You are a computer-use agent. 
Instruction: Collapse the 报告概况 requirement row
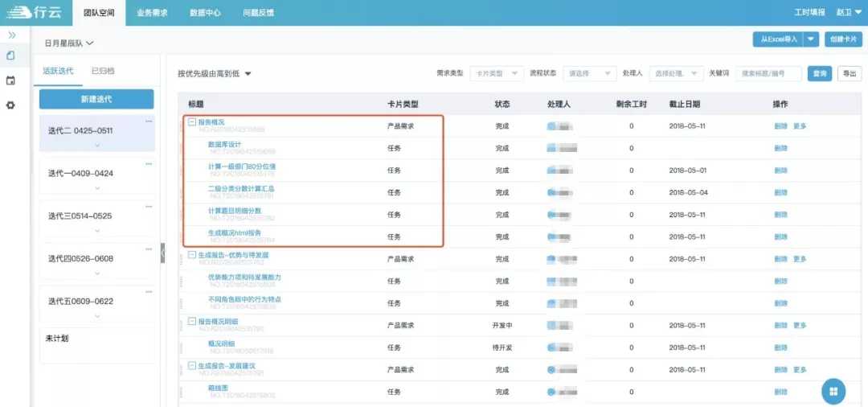point(191,122)
